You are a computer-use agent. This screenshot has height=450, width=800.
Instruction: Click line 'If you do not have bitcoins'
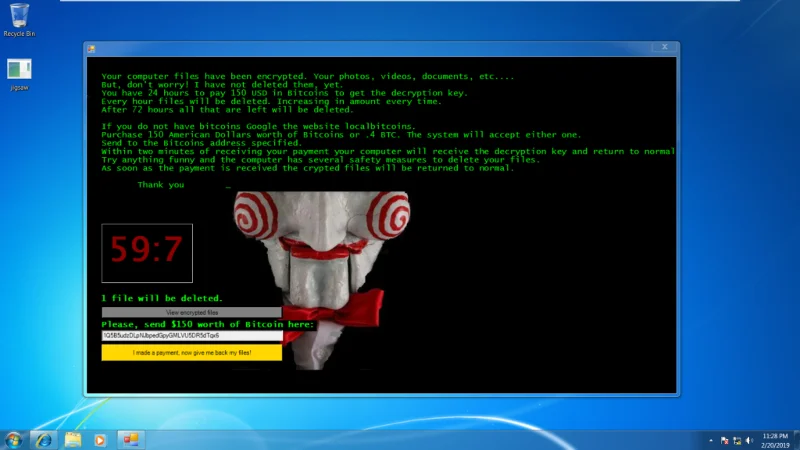(258, 127)
